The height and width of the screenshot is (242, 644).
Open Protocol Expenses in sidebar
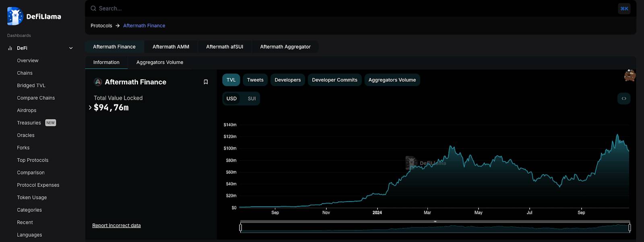[x=38, y=185]
